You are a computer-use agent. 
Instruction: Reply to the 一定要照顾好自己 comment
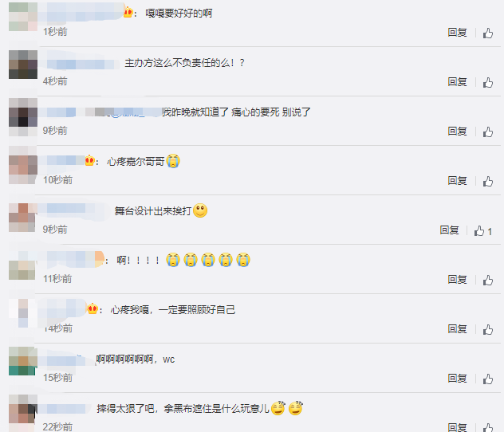(x=458, y=329)
